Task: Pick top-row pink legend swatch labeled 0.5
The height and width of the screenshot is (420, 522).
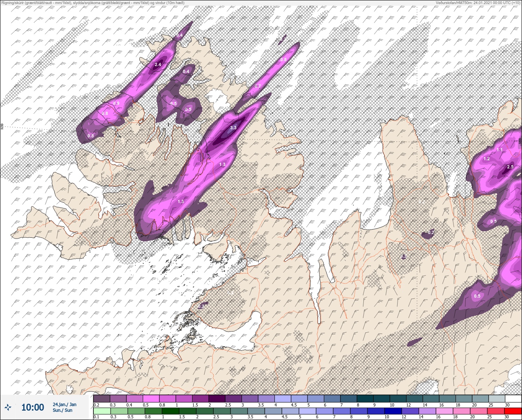Action: pyautogui.click(x=151, y=398)
